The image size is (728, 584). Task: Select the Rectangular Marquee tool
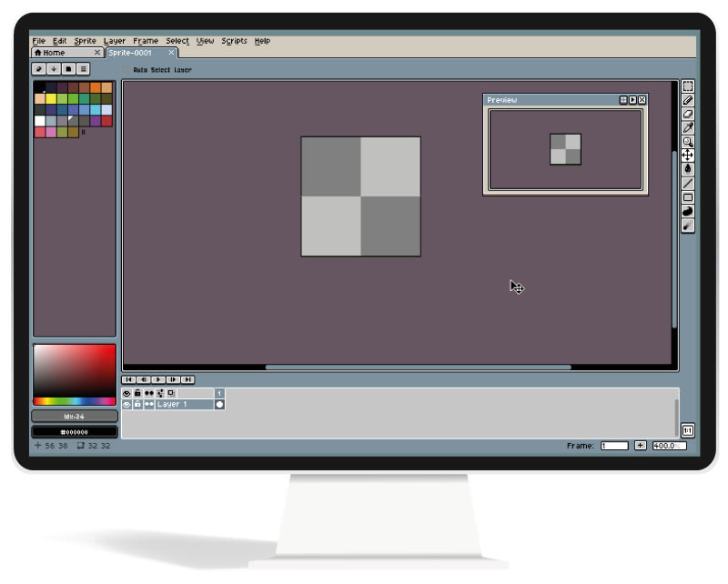pyautogui.click(x=688, y=86)
